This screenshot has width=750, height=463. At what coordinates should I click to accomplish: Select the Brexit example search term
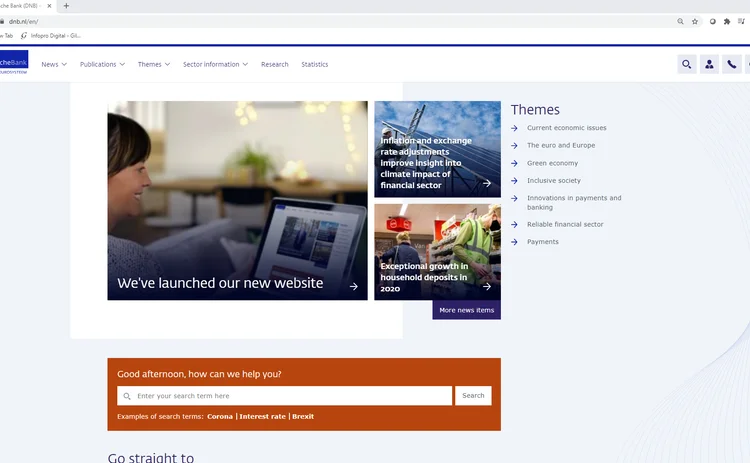[x=303, y=416]
